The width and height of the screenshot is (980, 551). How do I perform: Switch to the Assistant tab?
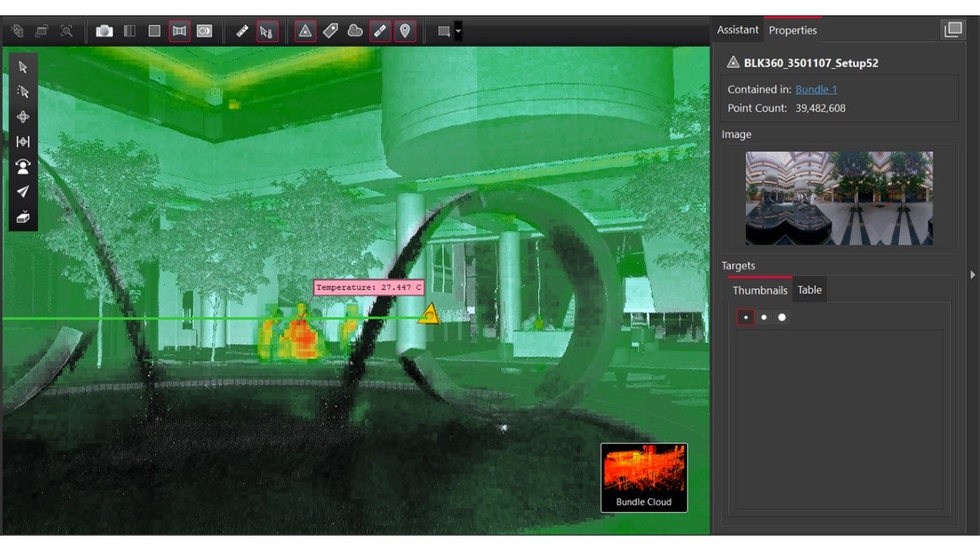coord(738,30)
